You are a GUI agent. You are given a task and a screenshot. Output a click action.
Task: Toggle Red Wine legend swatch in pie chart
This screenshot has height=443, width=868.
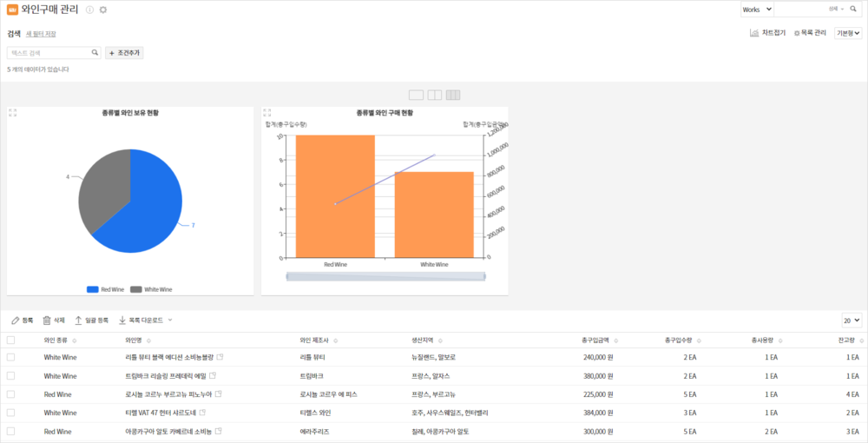[x=93, y=289]
